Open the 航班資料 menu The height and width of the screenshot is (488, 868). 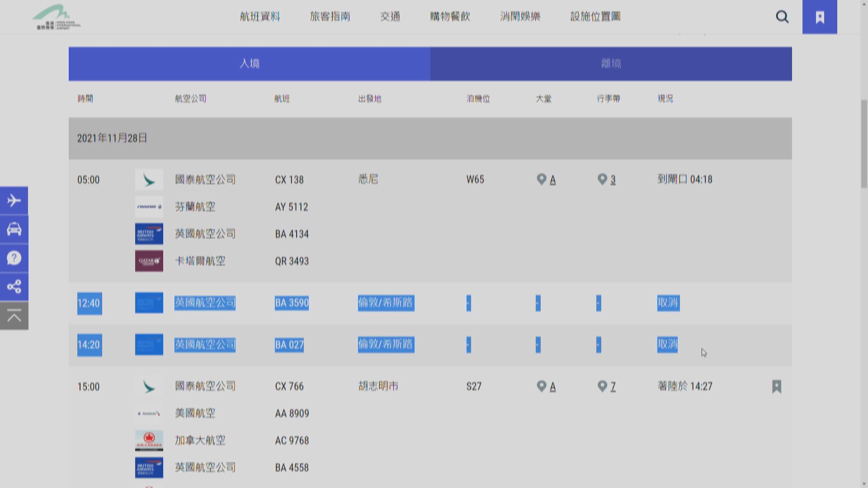point(260,17)
